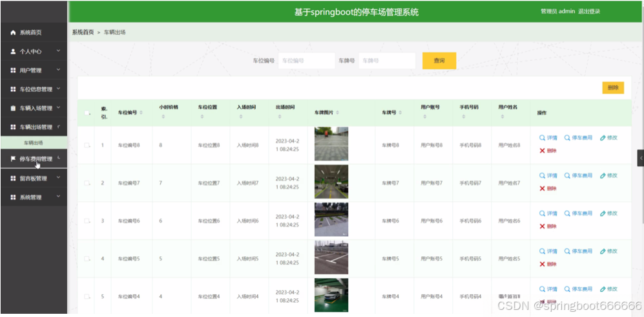
Task: Open the 用户管理 sidebar menu label
Action: pos(31,71)
